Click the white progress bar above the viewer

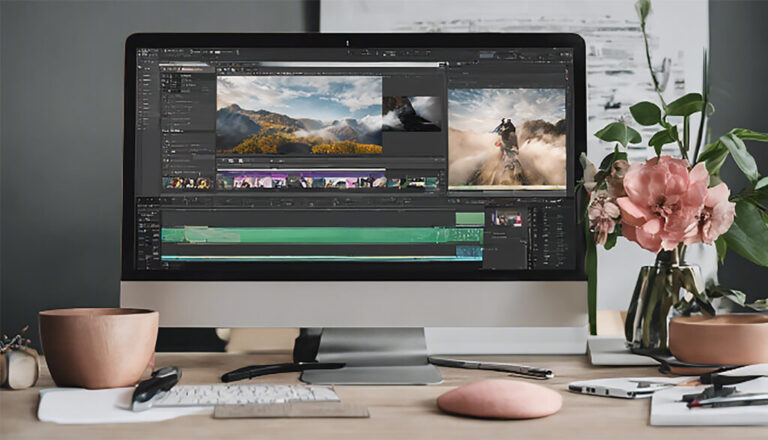click(351, 64)
